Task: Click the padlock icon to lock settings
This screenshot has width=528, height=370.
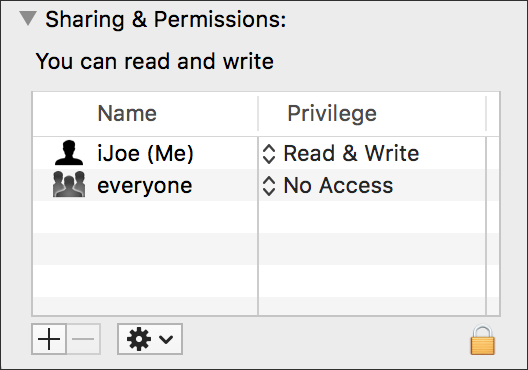Action: point(483,340)
